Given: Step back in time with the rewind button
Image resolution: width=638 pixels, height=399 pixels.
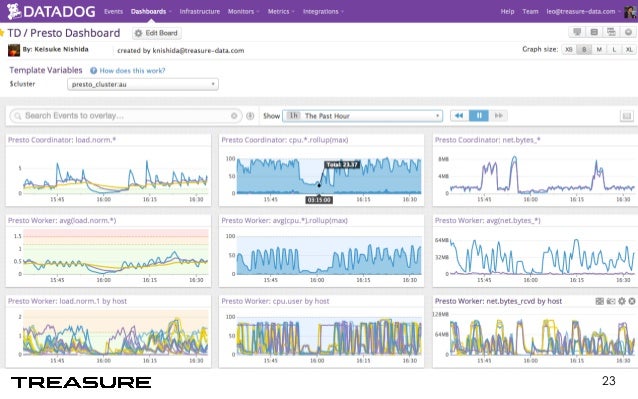Looking at the screenshot, I should (x=459, y=116).
